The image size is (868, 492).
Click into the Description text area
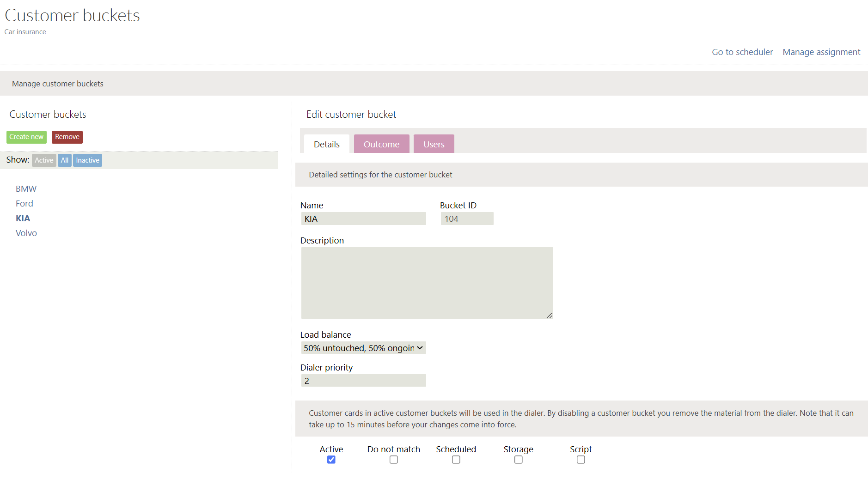pos(427,283)
